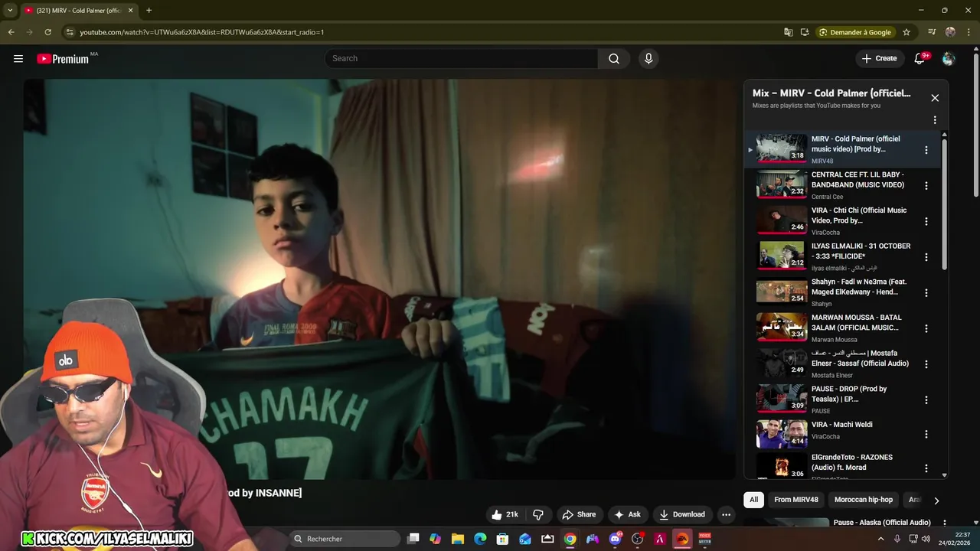Select the From MIRV48 chip
The image size is (980, 551).
(x=795, y=500)
